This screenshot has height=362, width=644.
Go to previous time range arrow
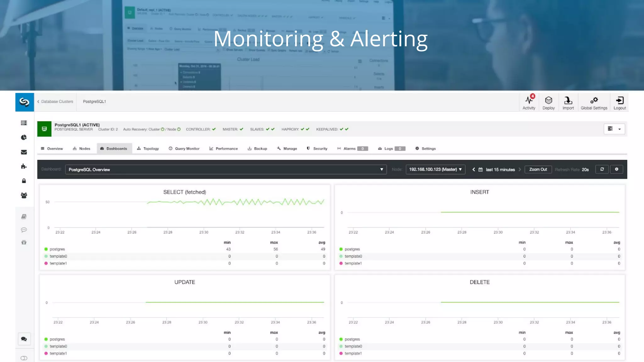(474, 169)
